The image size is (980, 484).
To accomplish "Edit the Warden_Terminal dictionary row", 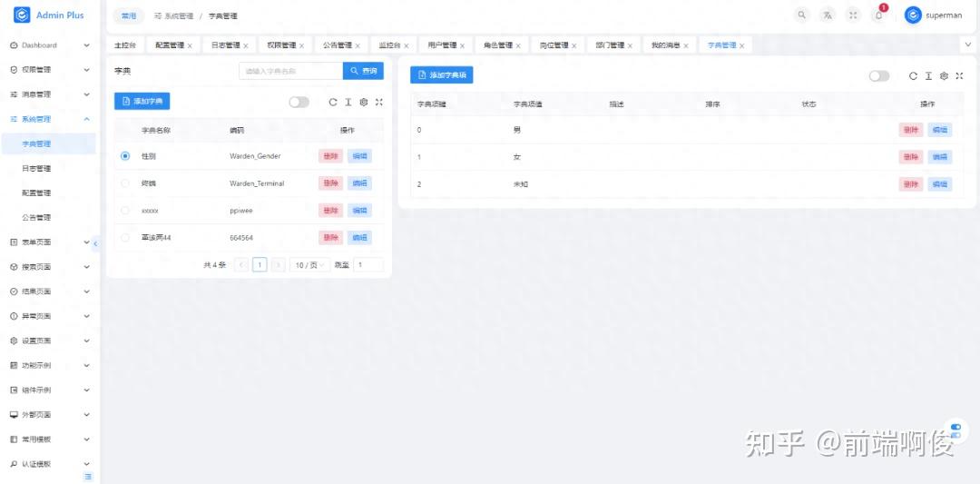I will pyautogui.click(x=359, y=183).
